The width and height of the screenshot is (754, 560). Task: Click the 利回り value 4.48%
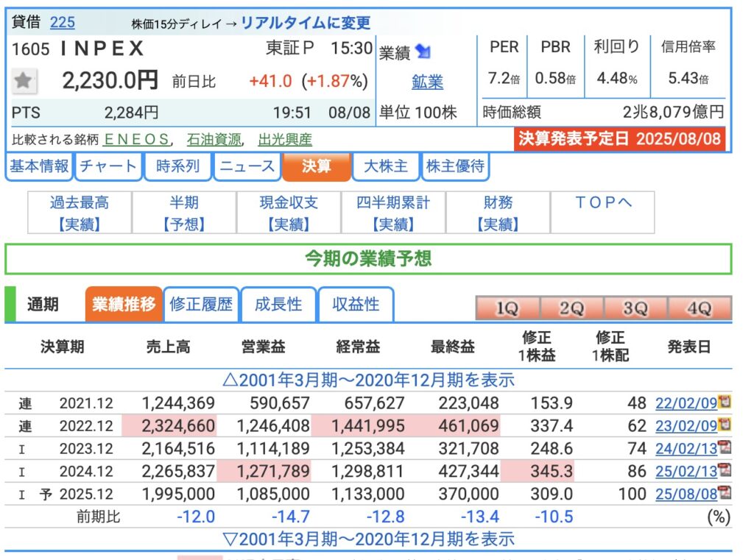[617, 78]
